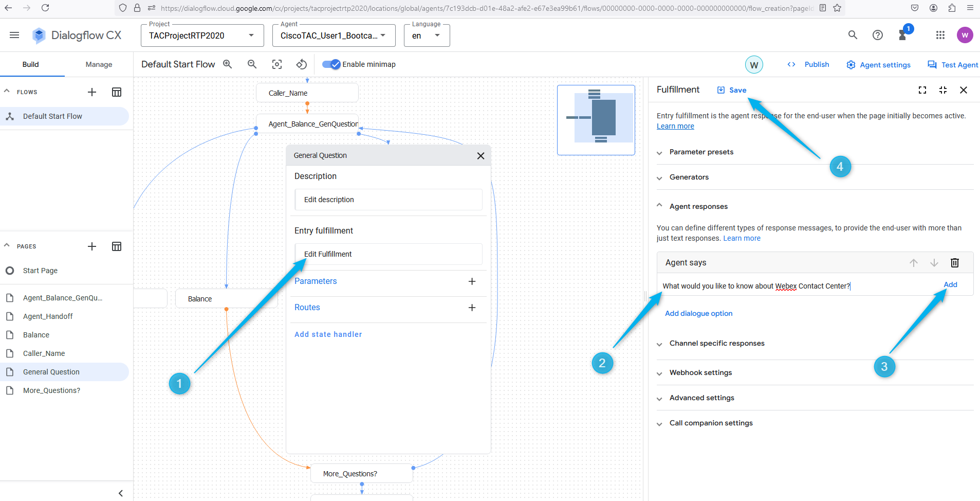Select Caller_Name page in sidebar list

tap(64, 353)
